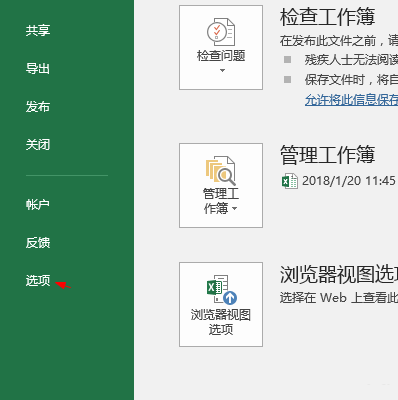Click the 管理工作簿 (Manage Workbook) button
The height and width of the screenshot is (400, 398).
(x=221, y=186)
